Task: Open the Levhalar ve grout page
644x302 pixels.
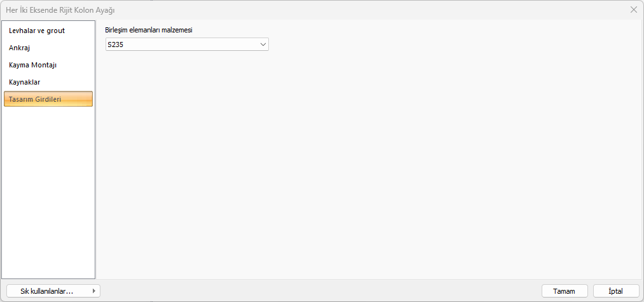Action: point(37,31)
